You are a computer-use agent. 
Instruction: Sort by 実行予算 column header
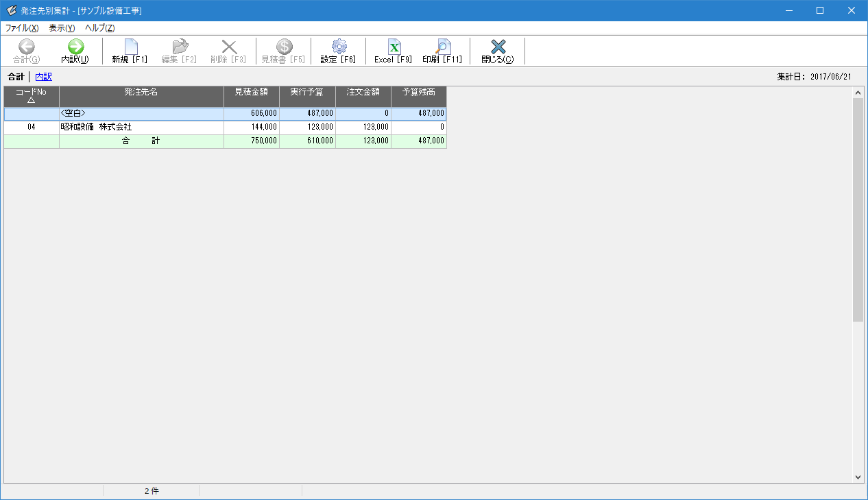pyautogui.click(x=307, y=96)
